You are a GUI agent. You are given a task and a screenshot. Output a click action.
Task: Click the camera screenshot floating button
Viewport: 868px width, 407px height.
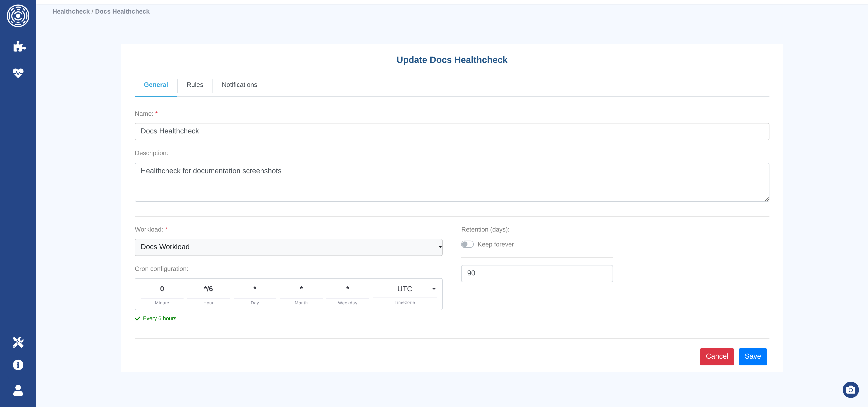[850, 390]
